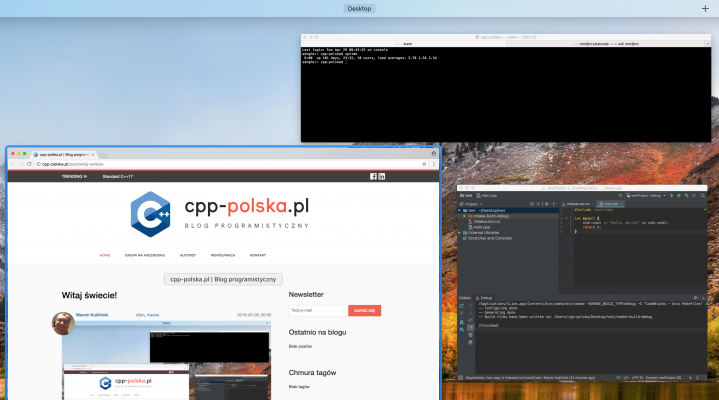The height and width of the screenshot is (400, 719).
Task: Bookmark page with Chrome star icon
Action: (424, 164)
